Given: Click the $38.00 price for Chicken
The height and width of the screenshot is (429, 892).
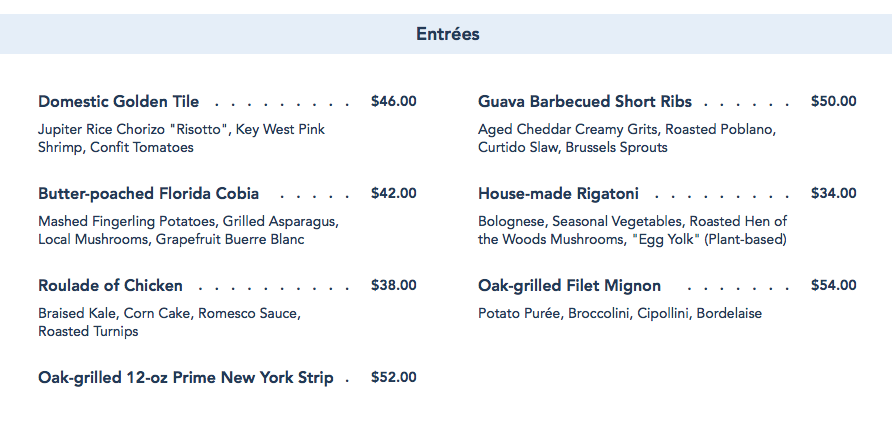Looking at the screenshot, I should 393,286.
